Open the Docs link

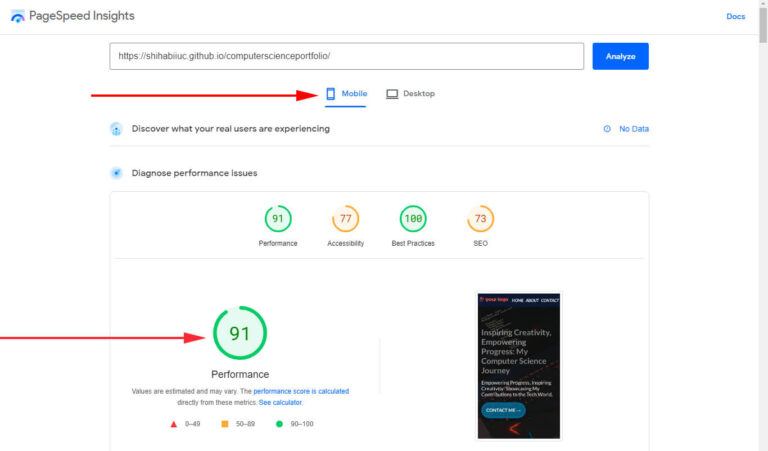pyautogui.click(x=735, y=17)
